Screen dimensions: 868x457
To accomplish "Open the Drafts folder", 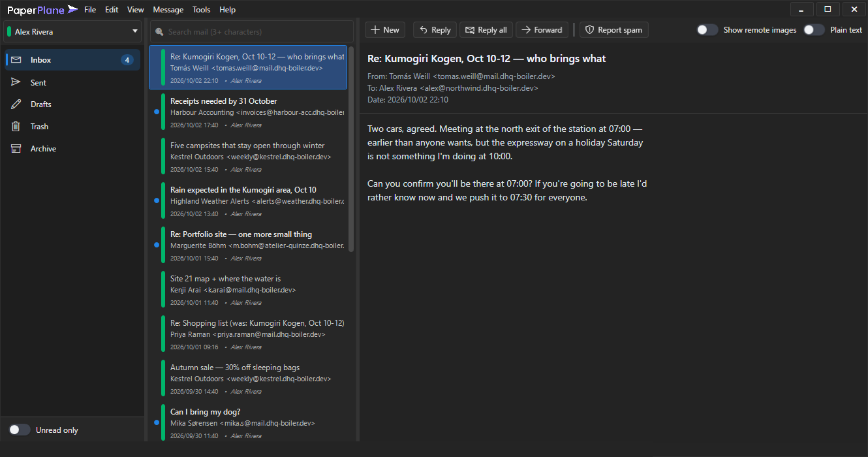I will [72, 104].
